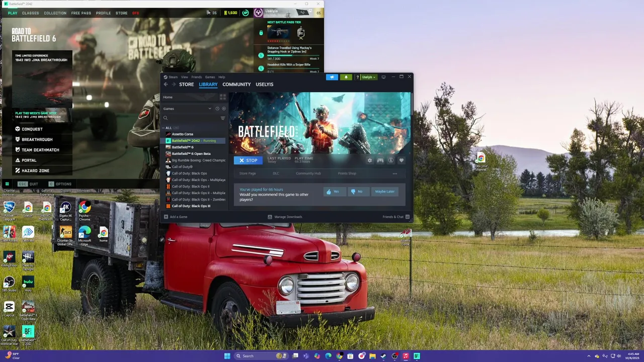644x362 pixels.
Task: Open the Points Shop link
Action: pos(347,173)
